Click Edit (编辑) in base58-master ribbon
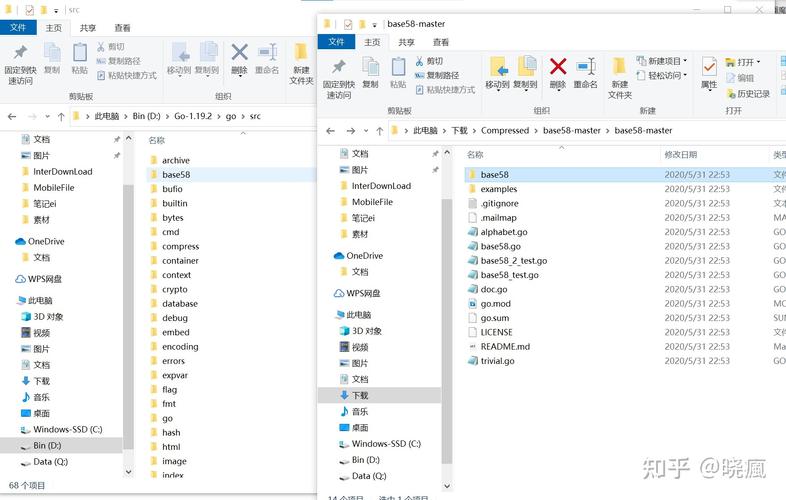The image size is (786, 500). (x=740, y=78)
